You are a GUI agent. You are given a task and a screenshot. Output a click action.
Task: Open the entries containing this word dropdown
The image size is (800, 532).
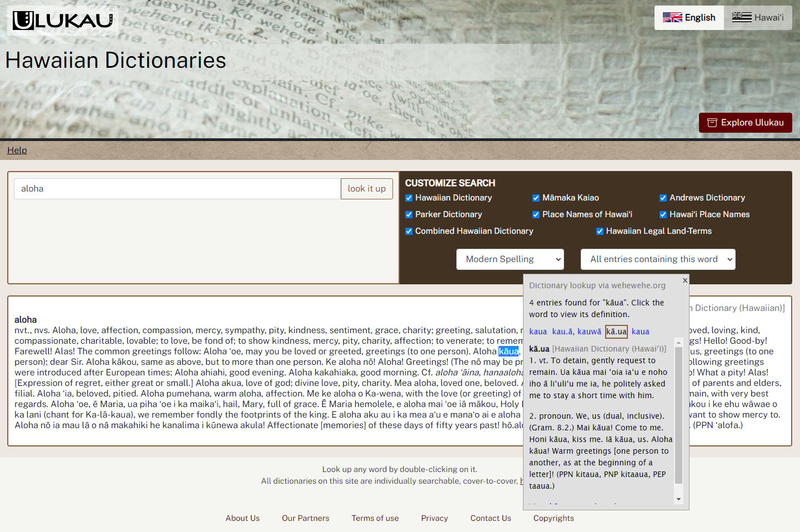pyautogui.click(x=657, y=259)
